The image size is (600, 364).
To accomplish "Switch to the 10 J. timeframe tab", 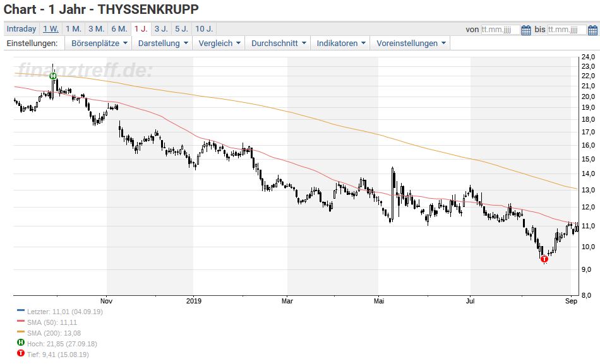I will pyautogui.click(x=205, y=29).
